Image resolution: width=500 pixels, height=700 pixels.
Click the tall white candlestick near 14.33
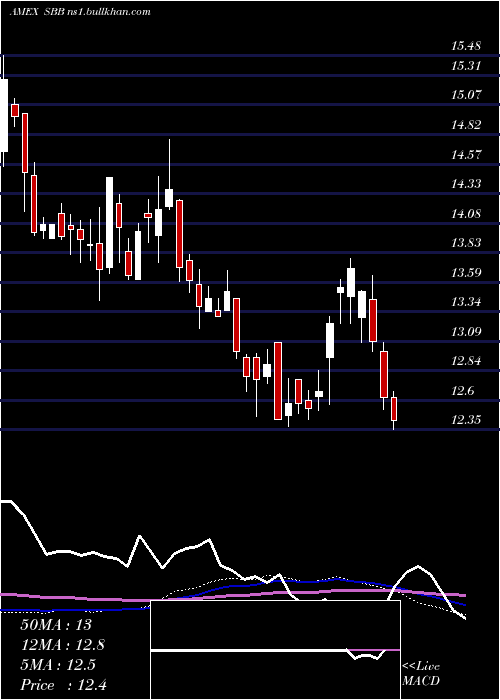coord(109,223)
